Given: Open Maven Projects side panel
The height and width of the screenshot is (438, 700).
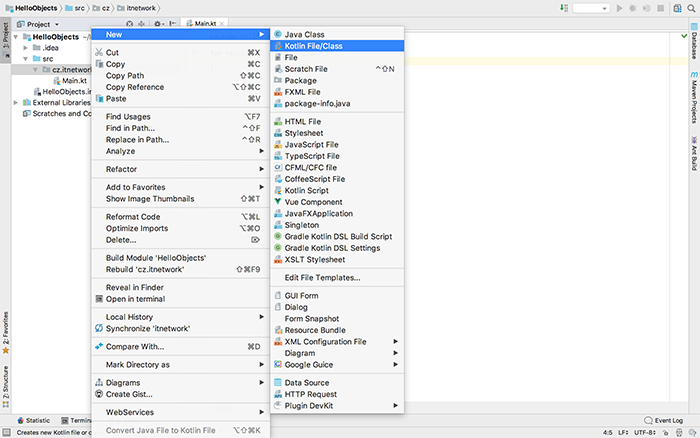Looking at the screenshot, I should [x=693, y=100].
